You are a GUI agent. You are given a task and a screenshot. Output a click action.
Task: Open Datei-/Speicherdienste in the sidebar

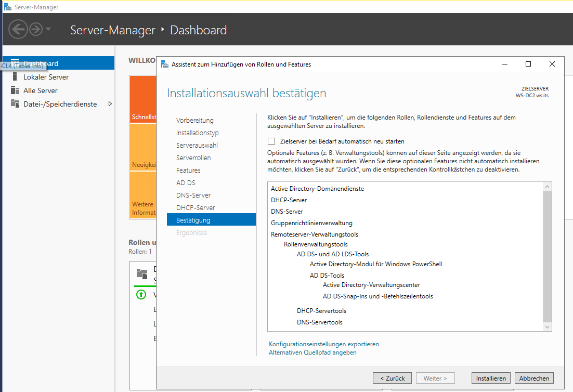tap(60, 104)
